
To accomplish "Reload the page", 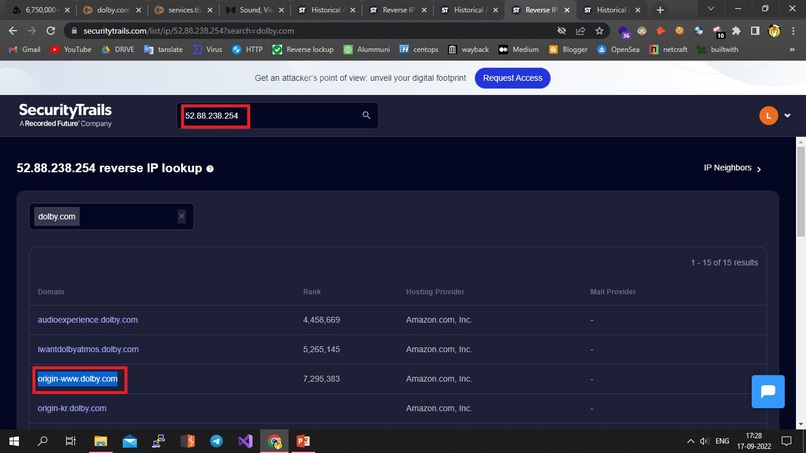I will 50,31.
